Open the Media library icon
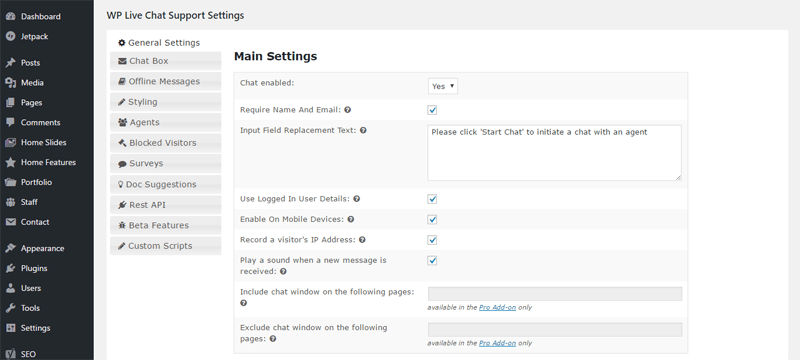 pyautogui.click(x=10, y=83)
